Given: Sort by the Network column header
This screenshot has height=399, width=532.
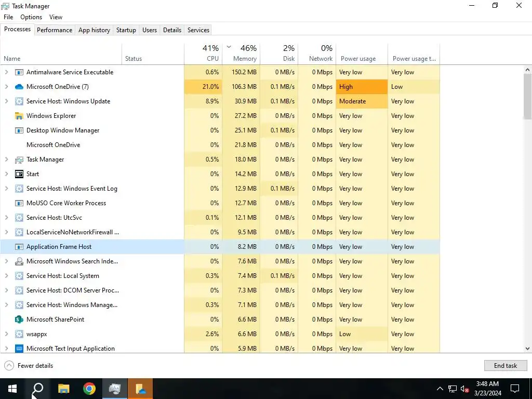Looking at the screenshot, I should 317,54.
